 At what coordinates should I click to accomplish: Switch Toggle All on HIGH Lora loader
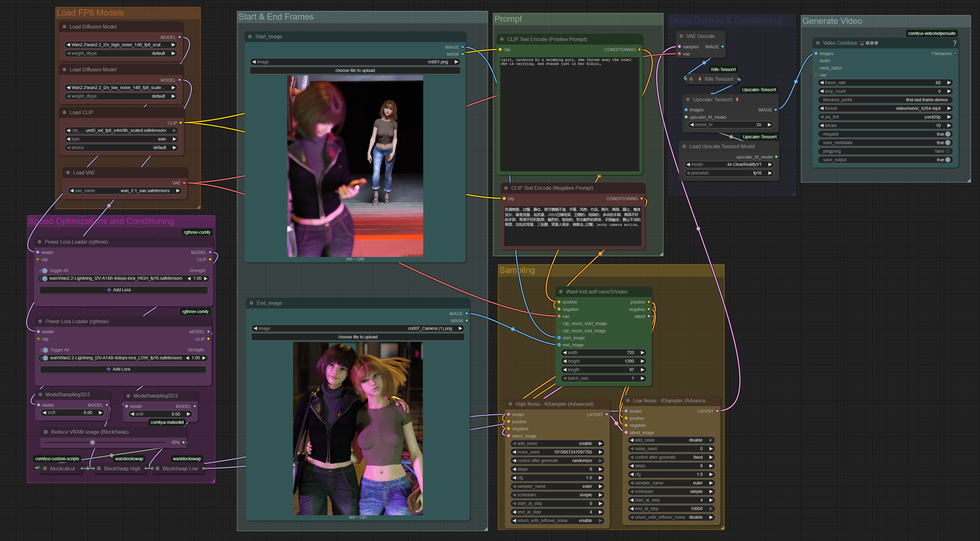(x=44, y=271)
